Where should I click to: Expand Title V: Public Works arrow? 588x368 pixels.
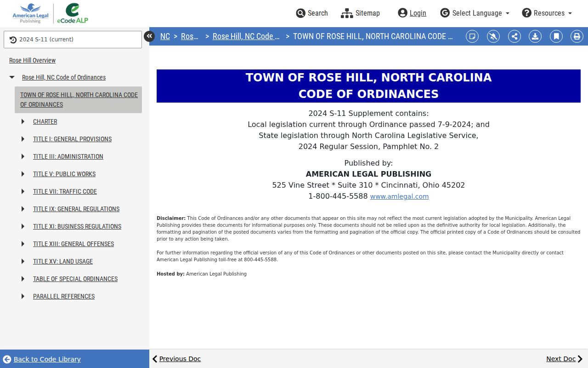click(x=23, y=174)
